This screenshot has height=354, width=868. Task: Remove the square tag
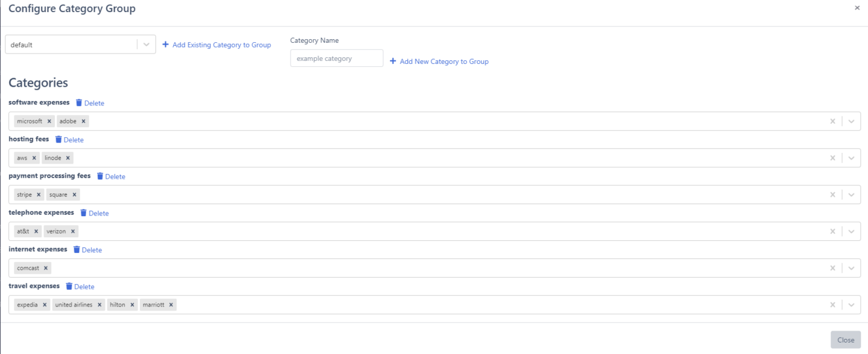[74, 194]
